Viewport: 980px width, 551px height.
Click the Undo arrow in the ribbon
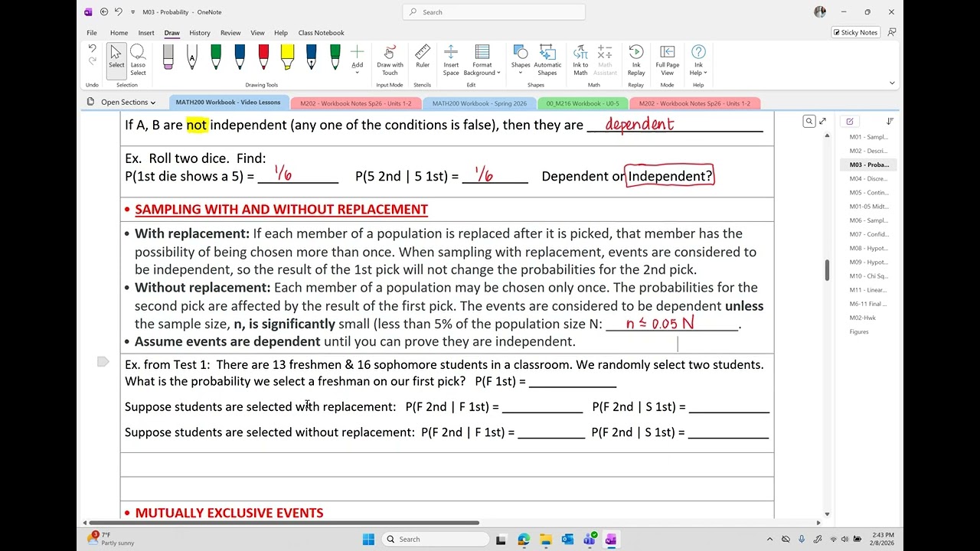(92, 49)
